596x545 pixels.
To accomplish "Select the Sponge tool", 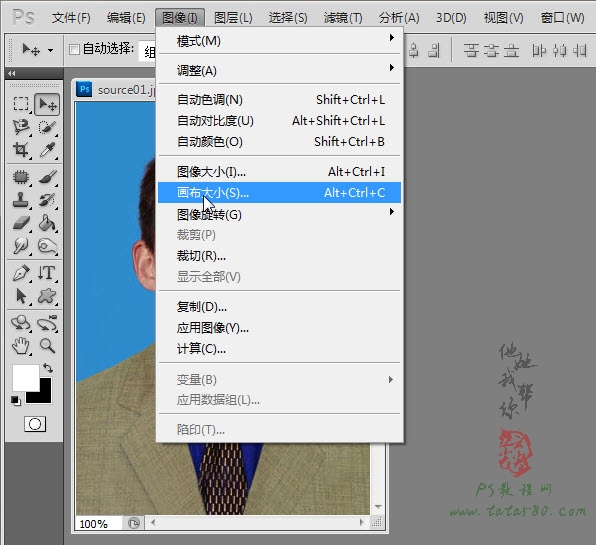I will pyautogui.click(x=47, y=246).
